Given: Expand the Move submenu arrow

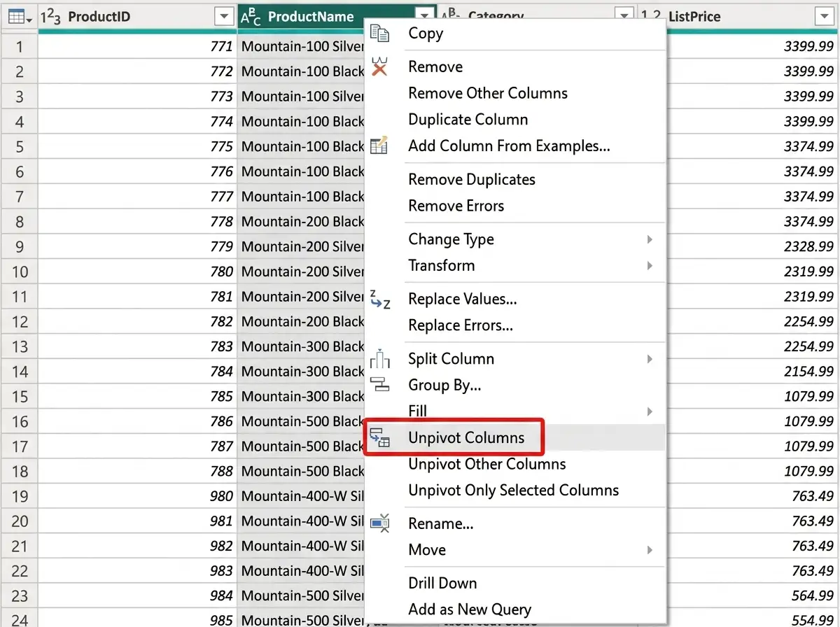Looking at the screenshot, I should (x=650, y=550).
